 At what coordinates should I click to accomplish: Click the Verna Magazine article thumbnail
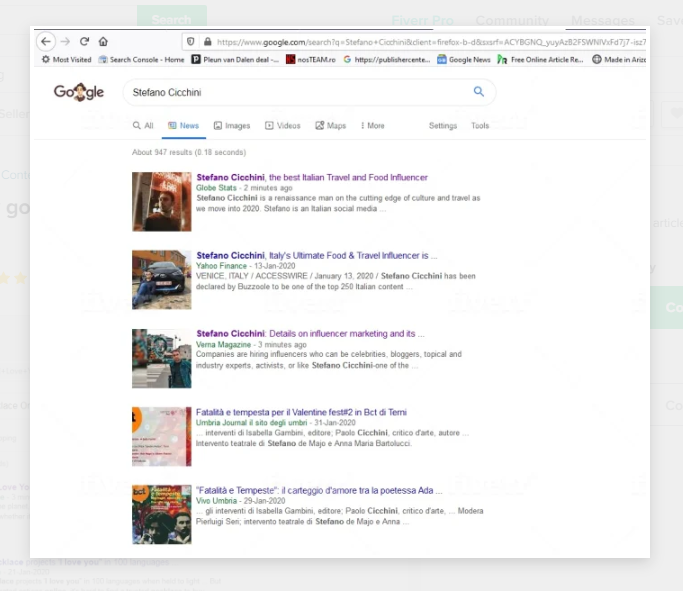tap(161, 358)
